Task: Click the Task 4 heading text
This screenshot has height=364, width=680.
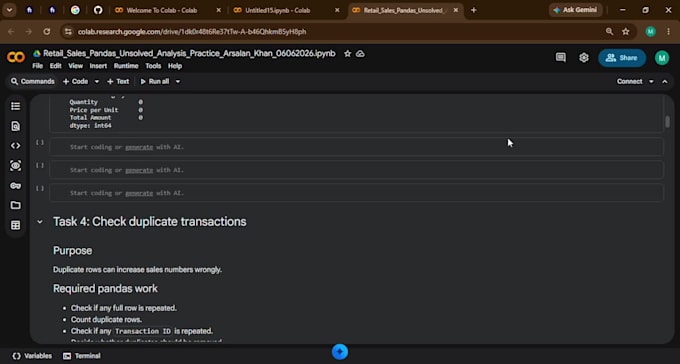Action: click(x=150, y=222)
